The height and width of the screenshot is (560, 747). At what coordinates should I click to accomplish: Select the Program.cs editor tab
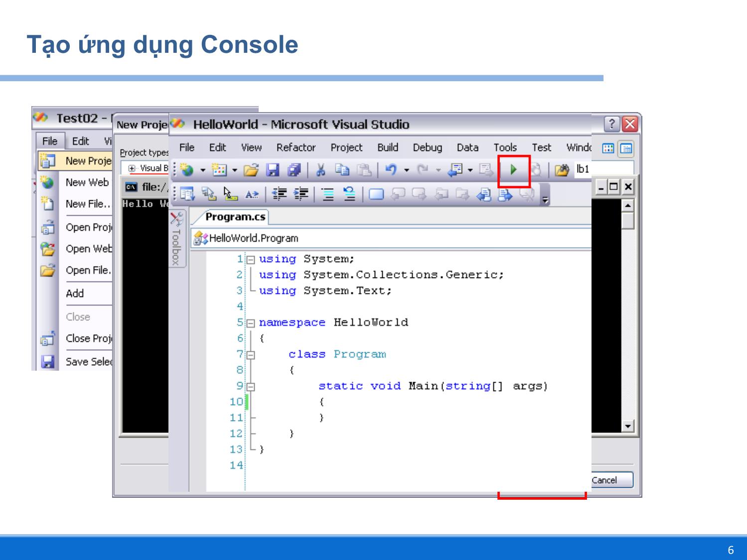[x=235, y=217]
